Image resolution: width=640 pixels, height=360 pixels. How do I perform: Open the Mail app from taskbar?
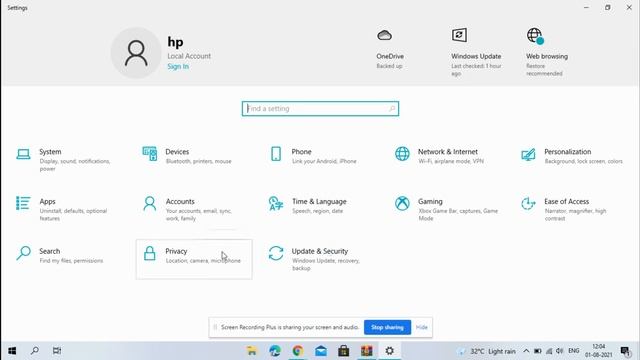pos(321,351)
